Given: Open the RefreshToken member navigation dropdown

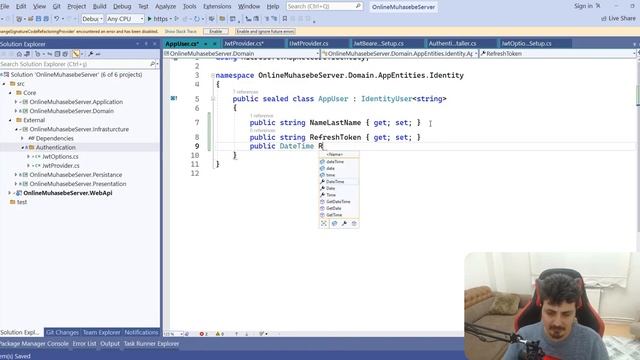Looking at the screenshot, I should [558, 53].
